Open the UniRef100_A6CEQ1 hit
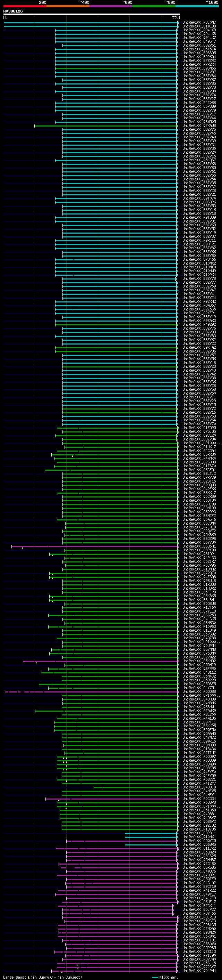Viewport: 222px width, 980px height. [x=199, y=470]
